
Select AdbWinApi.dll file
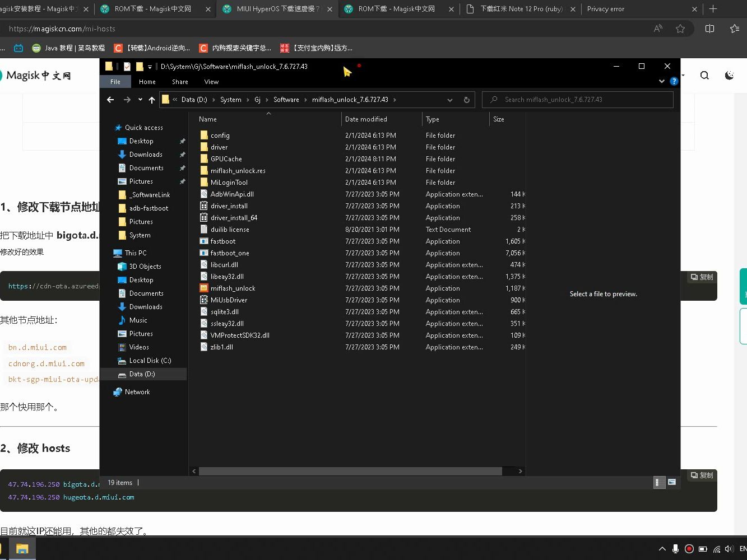point(232,194)
